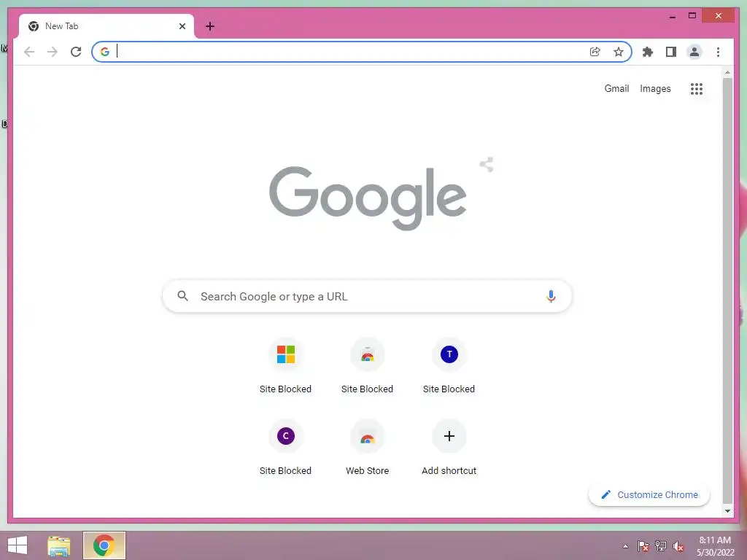This screenshot has height=560, width=747.
Task: Bookmark this tab with the star icon
Action: [x=619, y=52]
